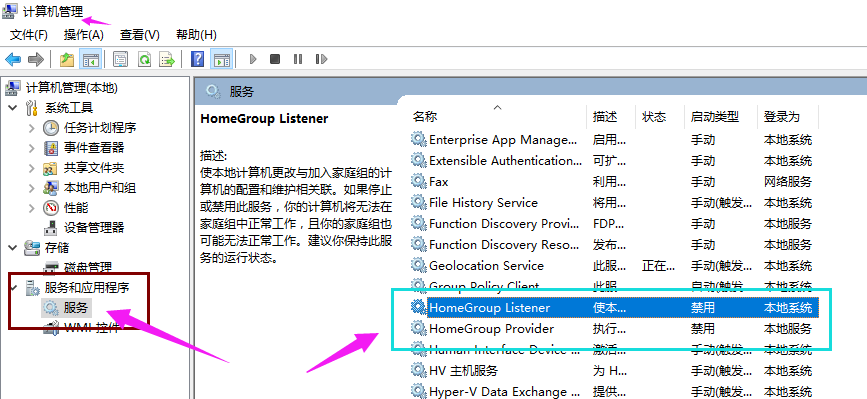
Task: Select the HV 主机服务 service
Action: (463, 371)
